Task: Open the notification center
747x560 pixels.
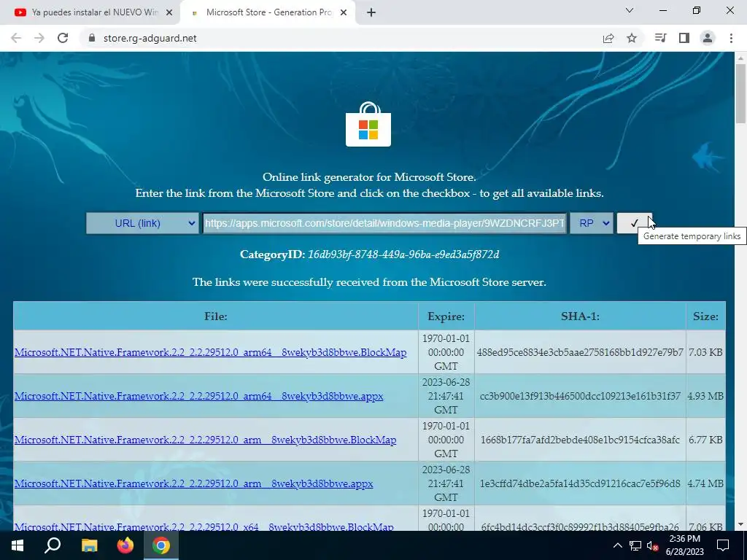Action: coord(723,545)
